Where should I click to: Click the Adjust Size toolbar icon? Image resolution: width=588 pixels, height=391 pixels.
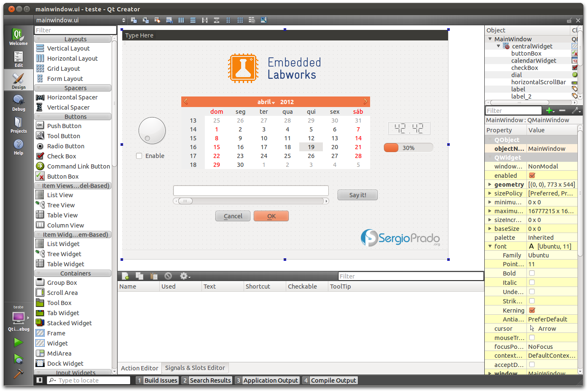[x=264, y=20]
